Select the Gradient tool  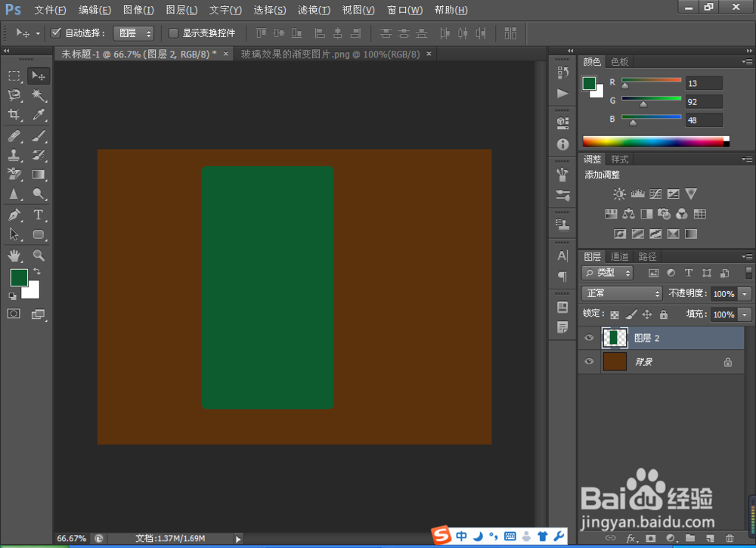point(38,175)
